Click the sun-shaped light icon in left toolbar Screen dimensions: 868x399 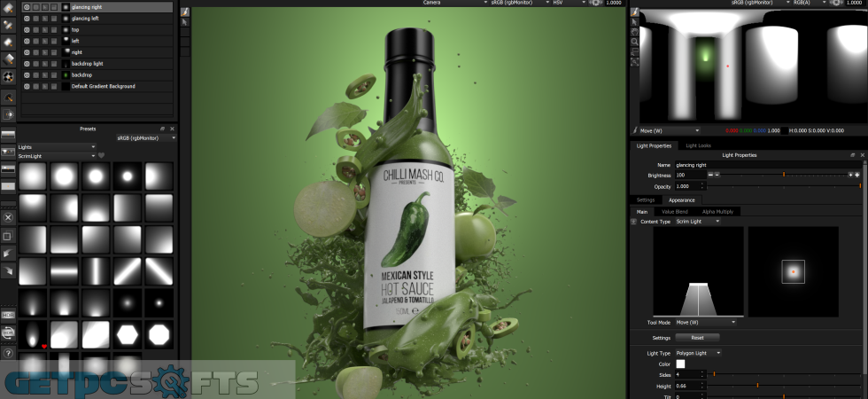(x=8, y=114)
